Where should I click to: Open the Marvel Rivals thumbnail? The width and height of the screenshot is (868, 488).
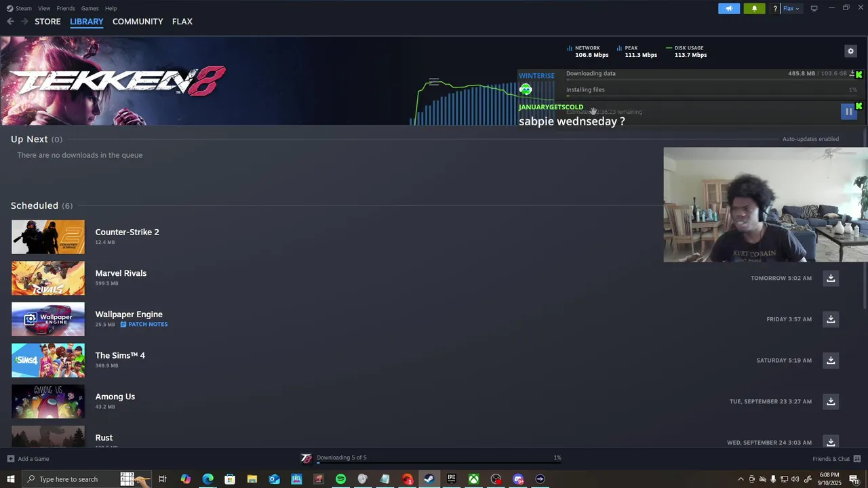coord(48,279)
